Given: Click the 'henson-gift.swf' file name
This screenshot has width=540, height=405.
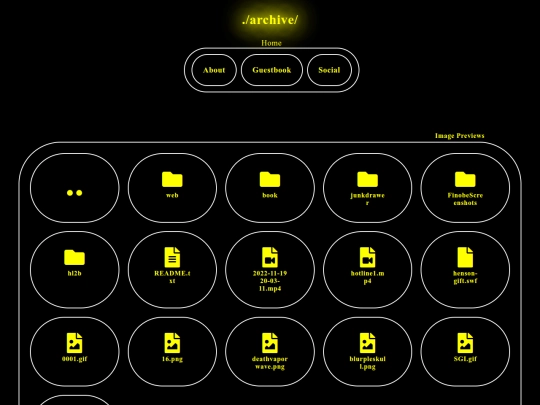Looking at the screenshot, I should (465, 277).
